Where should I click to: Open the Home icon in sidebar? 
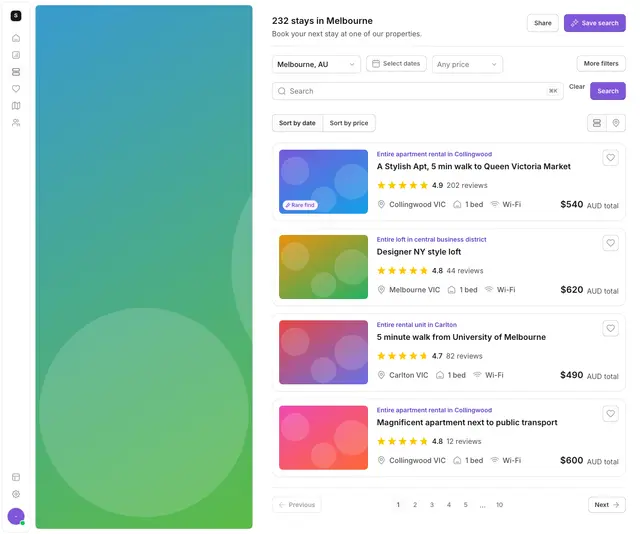(x=16, y=38)
